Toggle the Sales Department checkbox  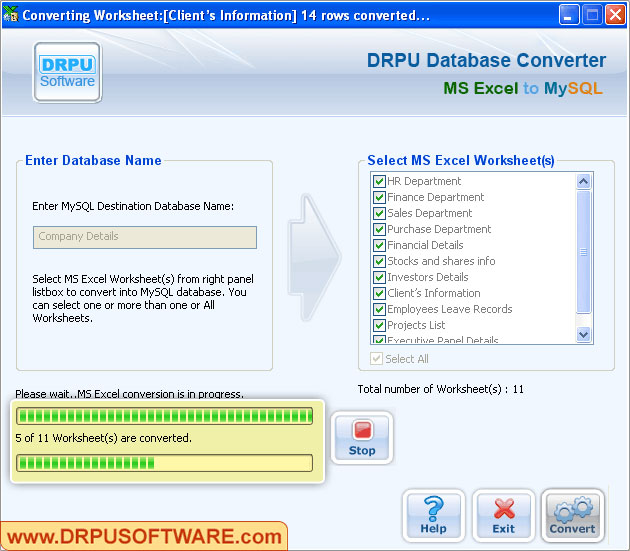coord(379,213)
